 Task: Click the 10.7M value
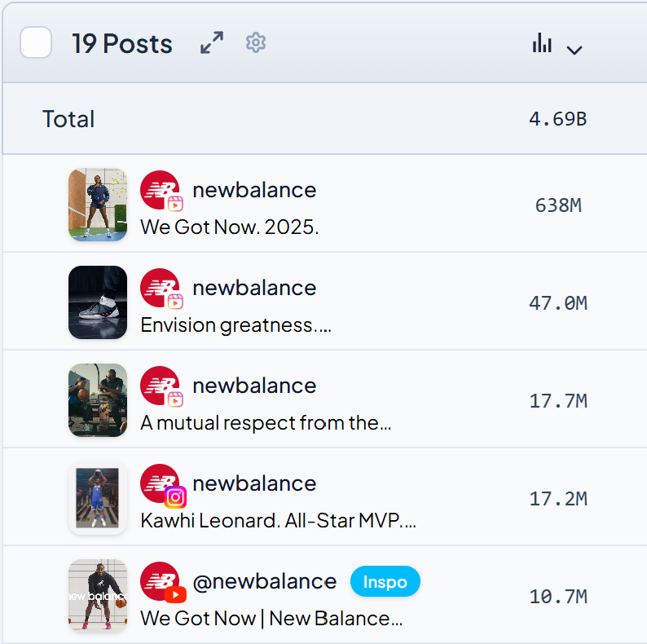(558, 597)
